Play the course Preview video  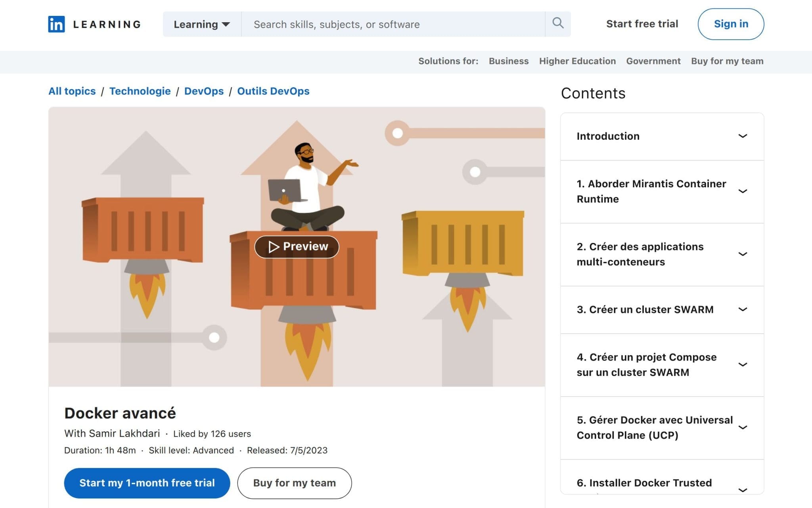tap(297, 246)
